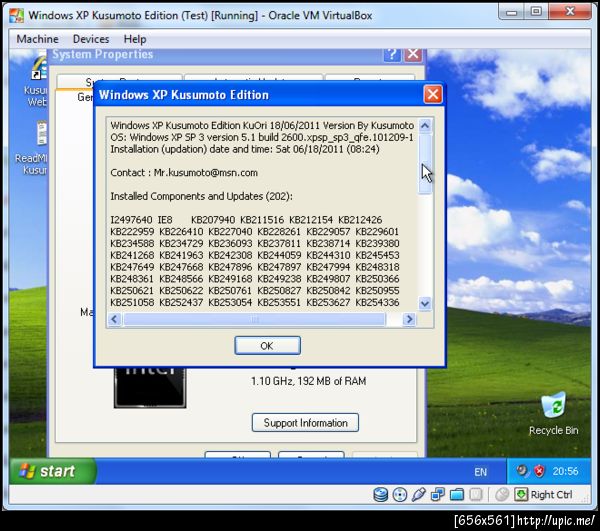Click the IE8 entry in the components list
The width and height of the screenshot is (600, 531).
click(x=165, y=220)
